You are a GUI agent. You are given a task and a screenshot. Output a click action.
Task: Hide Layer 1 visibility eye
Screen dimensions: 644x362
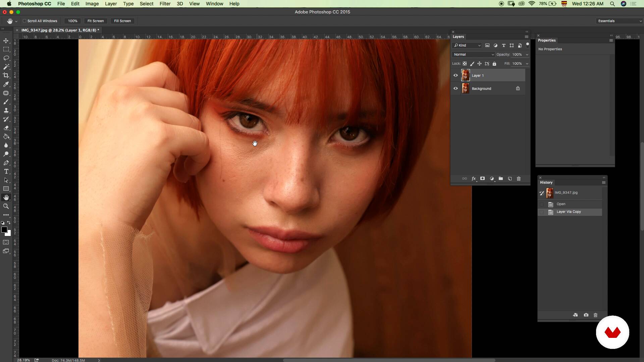455,75
